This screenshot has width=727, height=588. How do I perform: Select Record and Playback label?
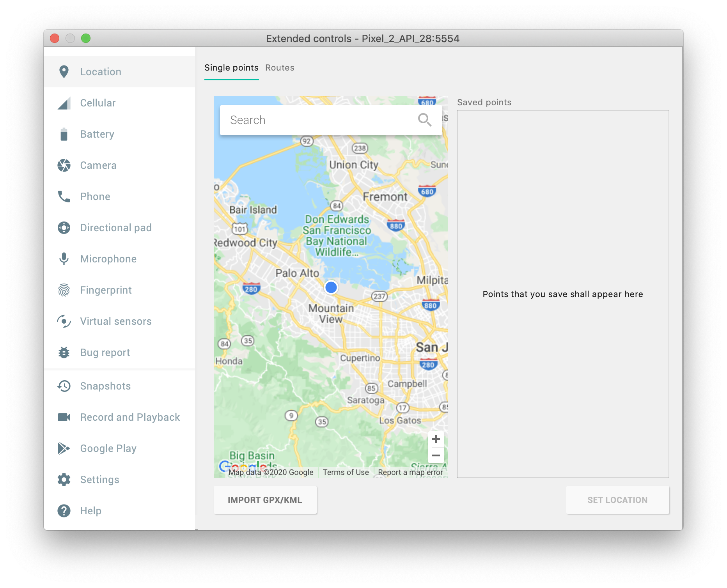click(130, 417)
